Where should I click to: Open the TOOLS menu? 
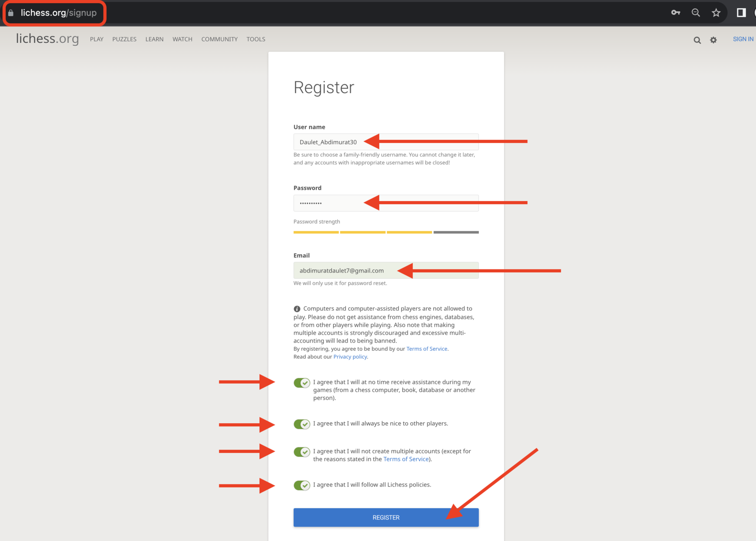tap(256, 39)
